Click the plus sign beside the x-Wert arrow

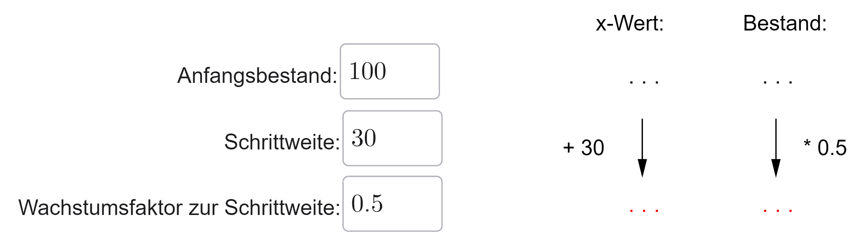click(568, 148)
